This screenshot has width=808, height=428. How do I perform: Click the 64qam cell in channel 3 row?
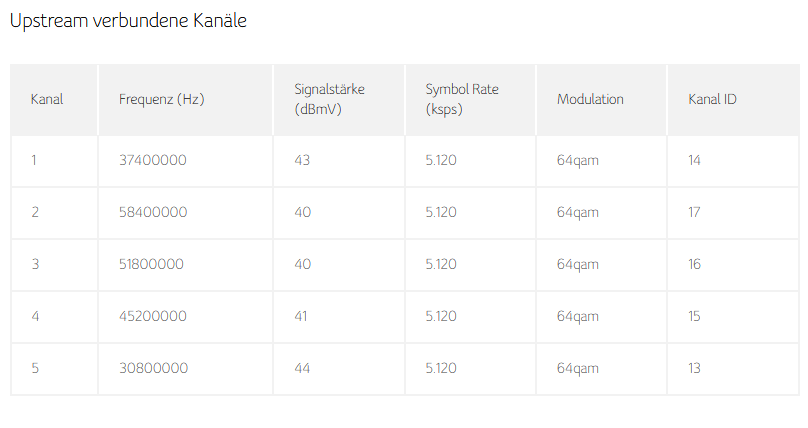pos(578,265)
